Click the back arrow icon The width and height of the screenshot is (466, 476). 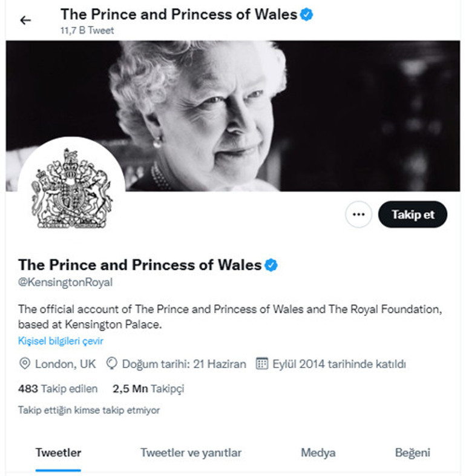pos(25,21)
